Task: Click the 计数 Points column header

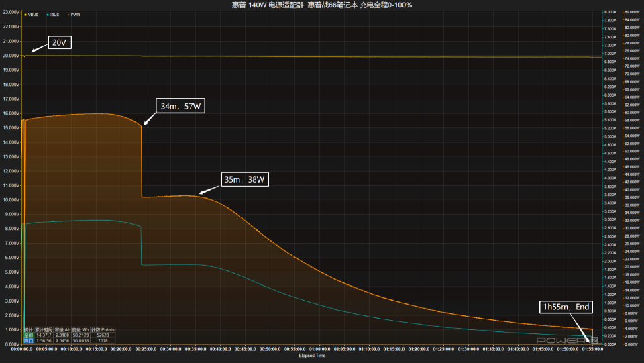Action: 103,329
